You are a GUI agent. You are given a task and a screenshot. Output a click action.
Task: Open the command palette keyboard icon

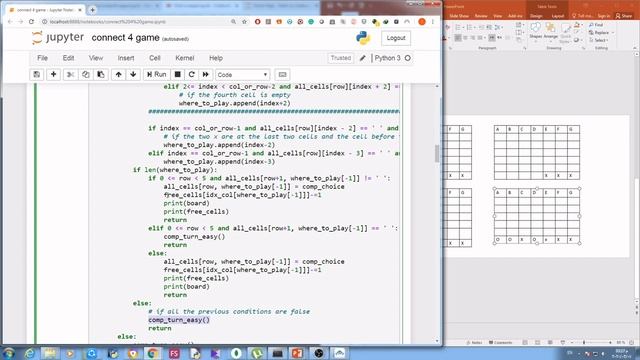coord(282,75)
